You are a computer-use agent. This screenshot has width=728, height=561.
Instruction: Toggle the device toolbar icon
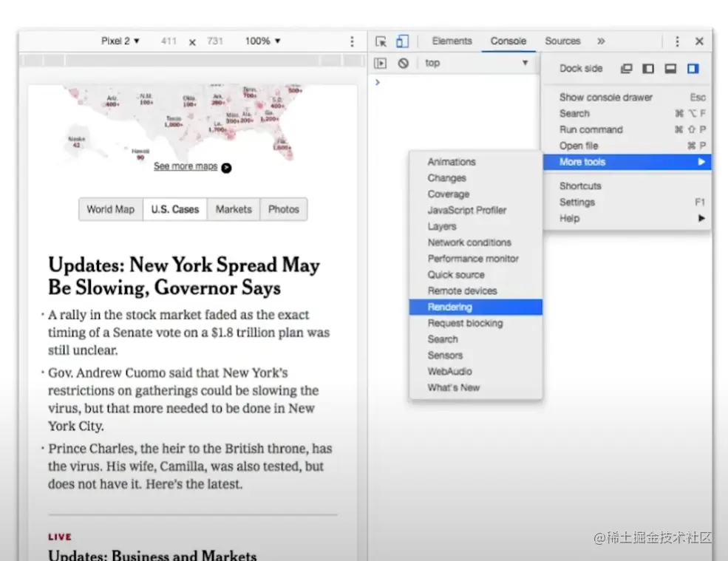point(402,41)
